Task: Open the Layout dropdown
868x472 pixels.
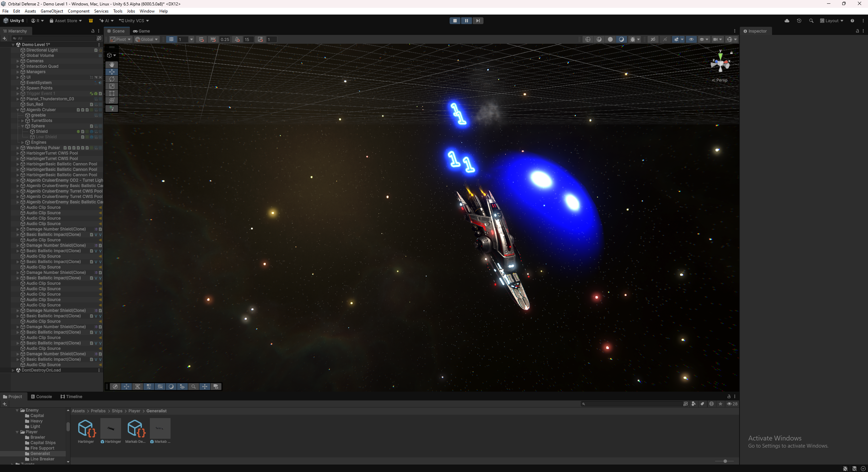Action: click(832, 21)
